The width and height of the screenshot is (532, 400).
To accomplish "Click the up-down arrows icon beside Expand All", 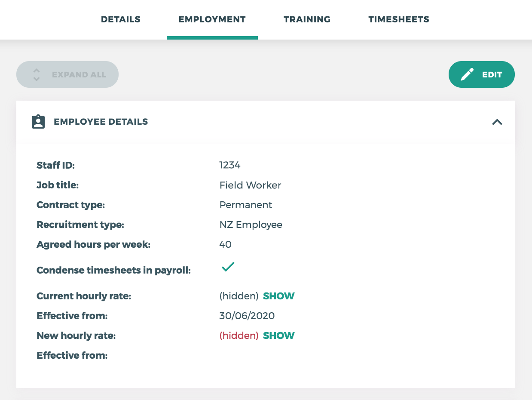I will (x=37, y=74).
